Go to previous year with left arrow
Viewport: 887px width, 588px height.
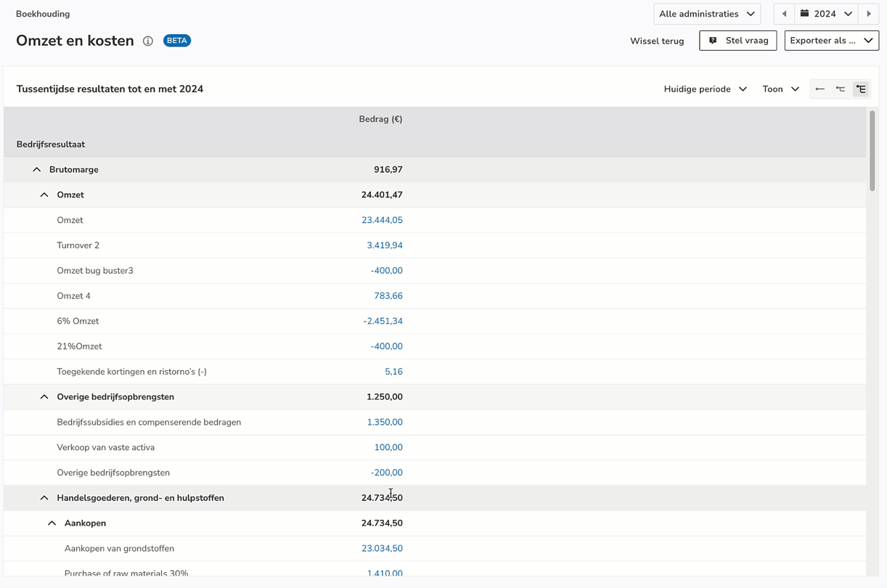(784, 14)
